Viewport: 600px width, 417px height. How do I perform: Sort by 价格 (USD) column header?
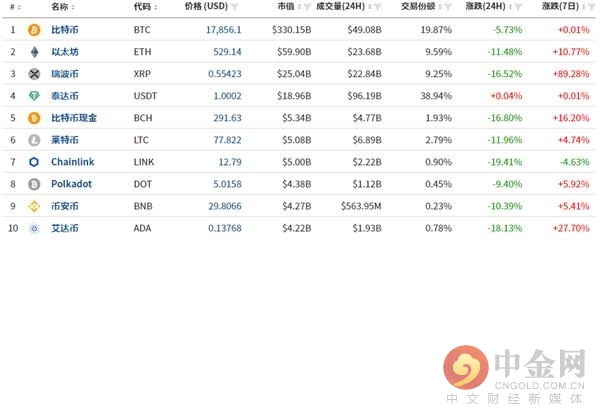tap(206, 7)
